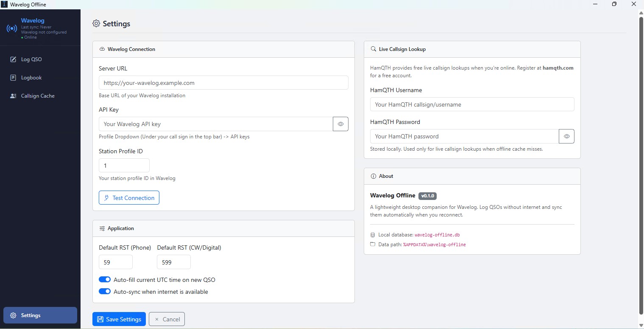Click the HamQTH Username field
This screenshot has width=644, height=329.
[x=472, y=104]
